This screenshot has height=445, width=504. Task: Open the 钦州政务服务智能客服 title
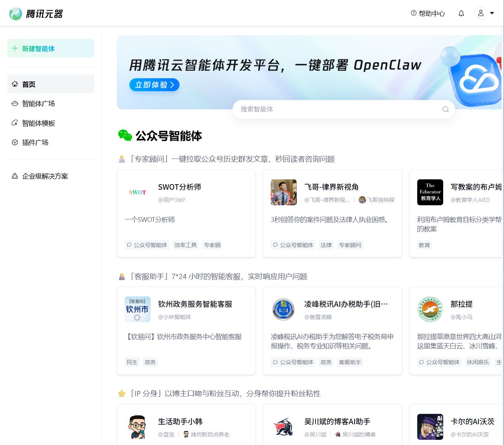pyautogui.click(x=195, y=304)
